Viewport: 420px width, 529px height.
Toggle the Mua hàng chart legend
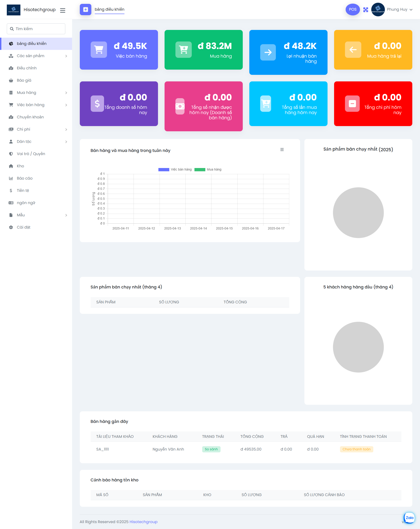point(208,170)
